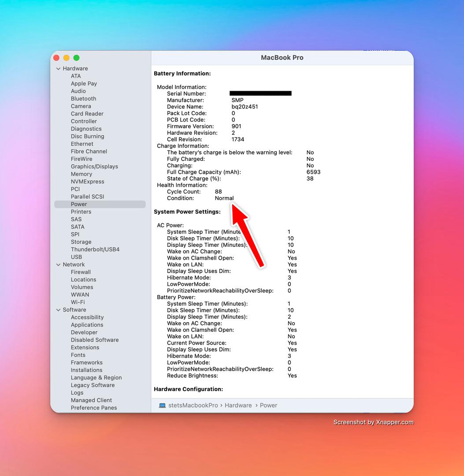Click stetsMacbookPro in the path bar
This screenshot has height=476, width=464.
193,405
